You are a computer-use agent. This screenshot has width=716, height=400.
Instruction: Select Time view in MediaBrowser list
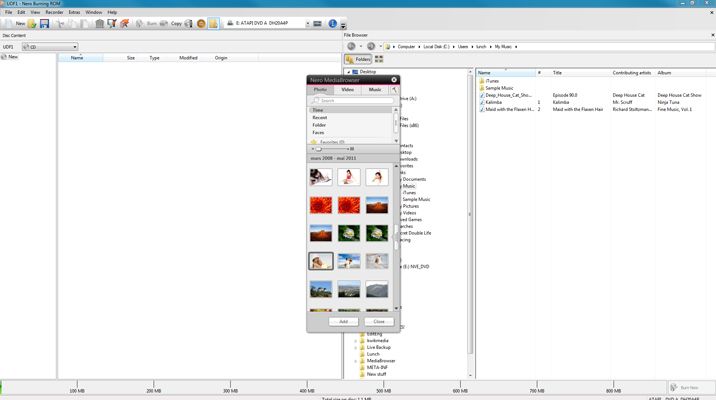(350, 110)
